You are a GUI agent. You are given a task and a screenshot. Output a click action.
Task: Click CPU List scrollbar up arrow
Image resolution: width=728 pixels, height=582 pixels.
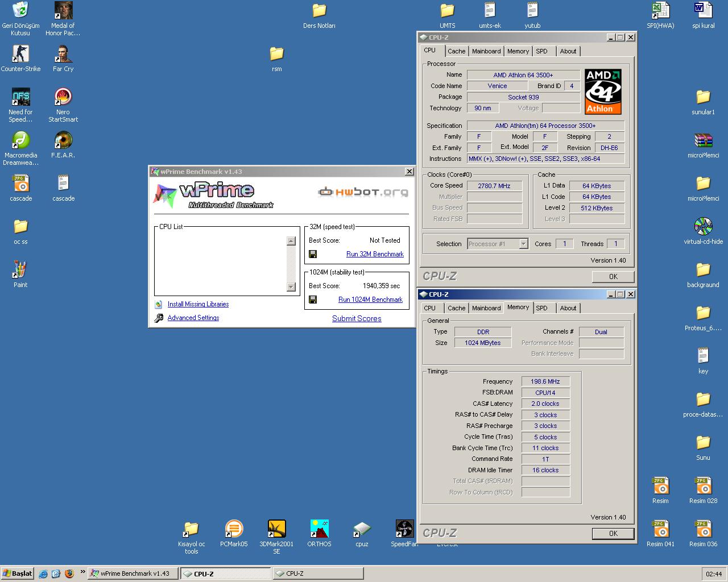tap(291, 241)
